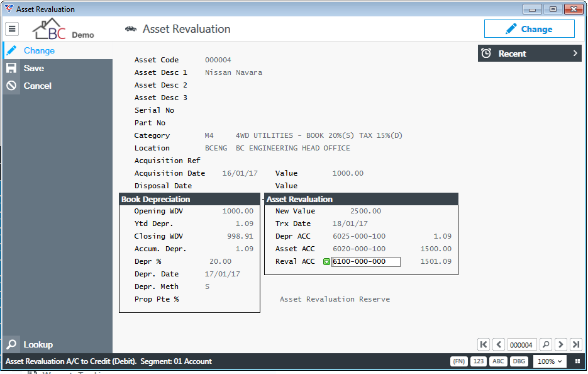This screenshot has height=374, width=588.
Task: Open the green dropdown beside Reval ACC
Action: click(326, 262)
